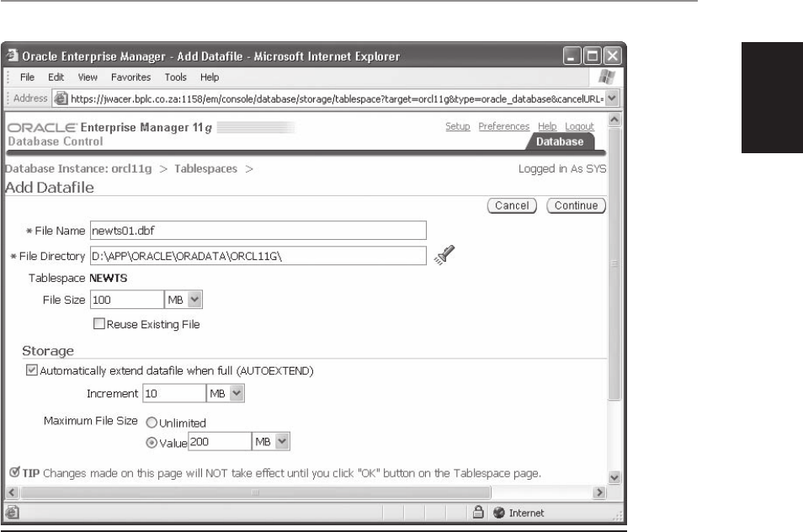Image resolution: width=803 pixels, height=532 pixels.
Task: Select the Database tab
Action: pyautogui.click(x=560, y=141)
